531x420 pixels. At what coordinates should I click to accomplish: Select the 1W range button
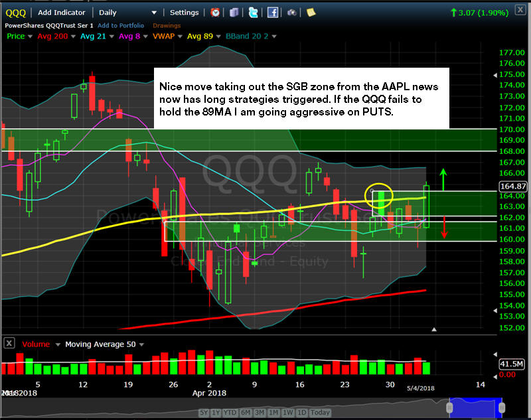coord(288,412)
